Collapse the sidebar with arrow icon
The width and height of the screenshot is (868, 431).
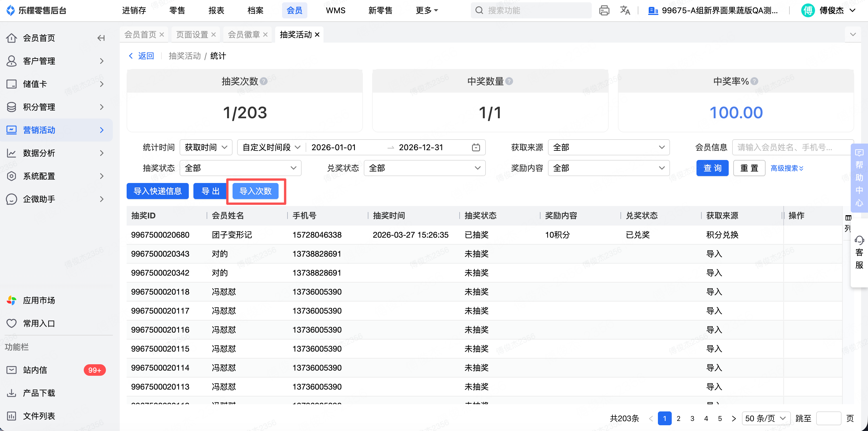101,38
